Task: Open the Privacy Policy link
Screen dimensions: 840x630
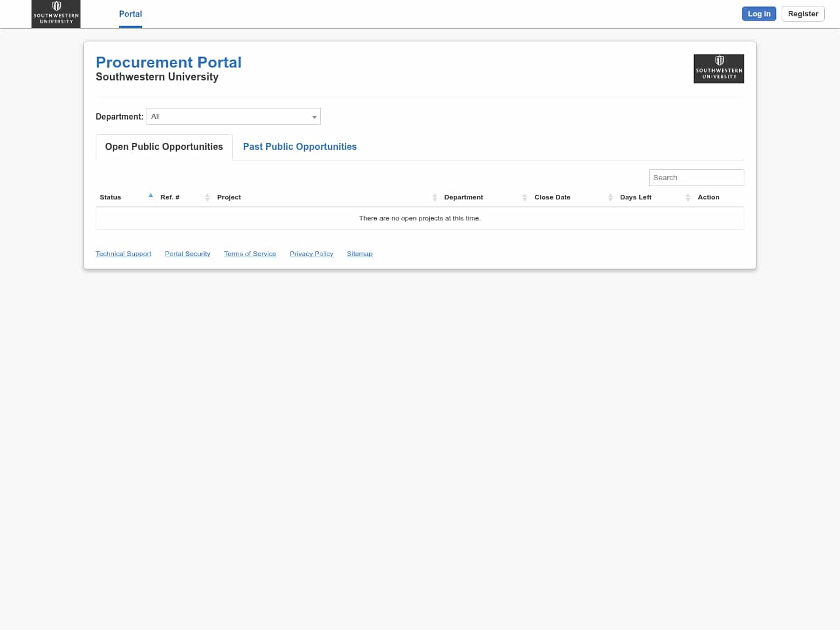Action: 311,253
